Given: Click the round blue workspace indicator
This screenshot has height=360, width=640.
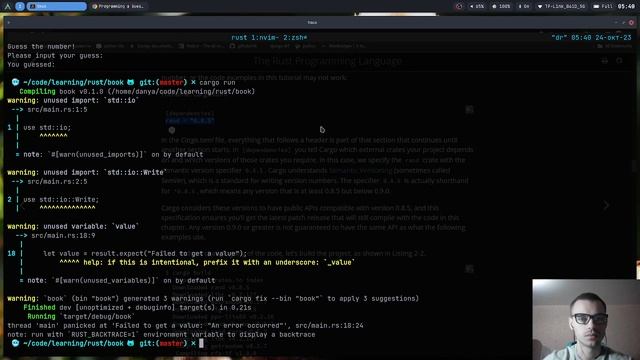Looking at the screenshot, I should pos(20,6).
